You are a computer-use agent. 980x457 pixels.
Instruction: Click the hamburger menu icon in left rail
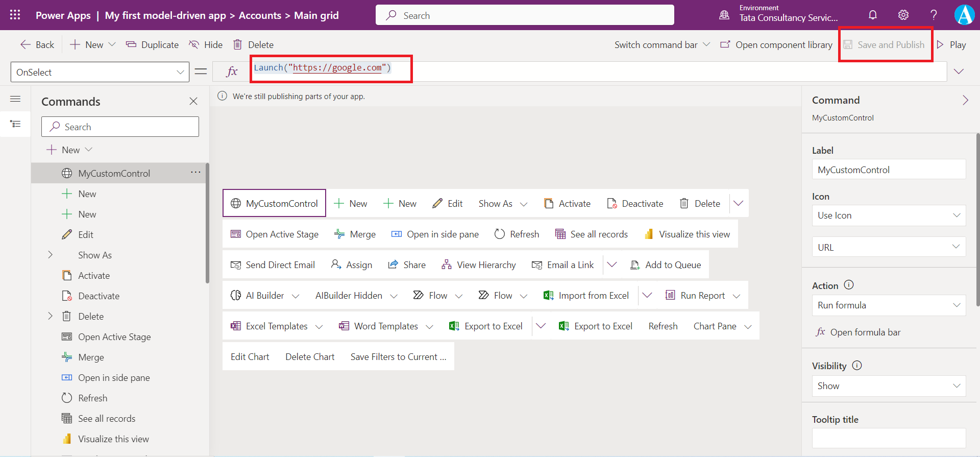pos(15,99)
